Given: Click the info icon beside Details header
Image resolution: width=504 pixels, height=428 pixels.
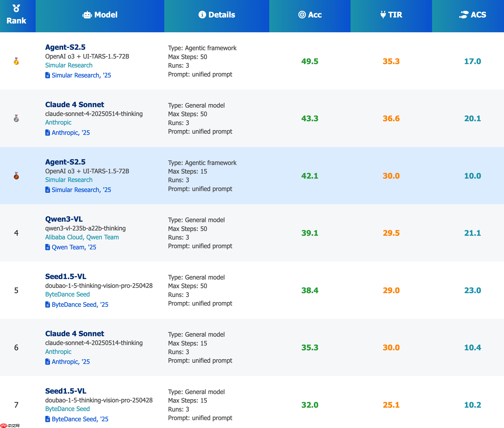Looking at the screenshot, I should pos(202,15).
